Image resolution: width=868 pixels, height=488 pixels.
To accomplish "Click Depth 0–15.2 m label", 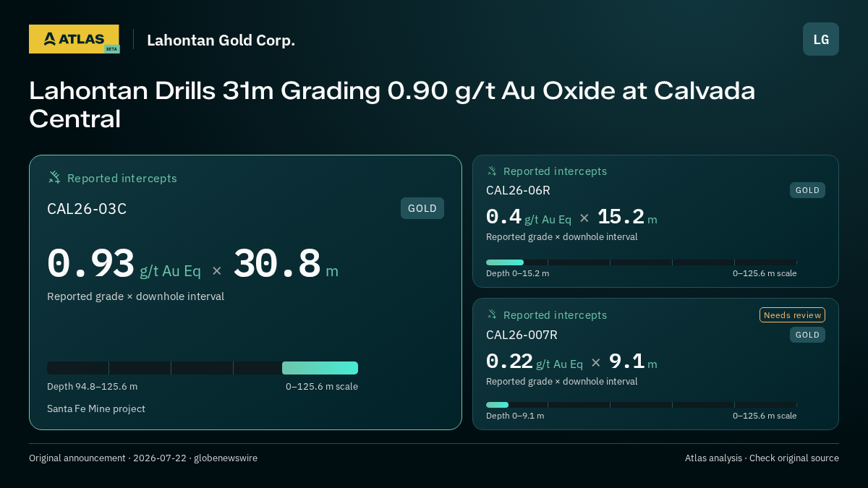I will 517,273.
